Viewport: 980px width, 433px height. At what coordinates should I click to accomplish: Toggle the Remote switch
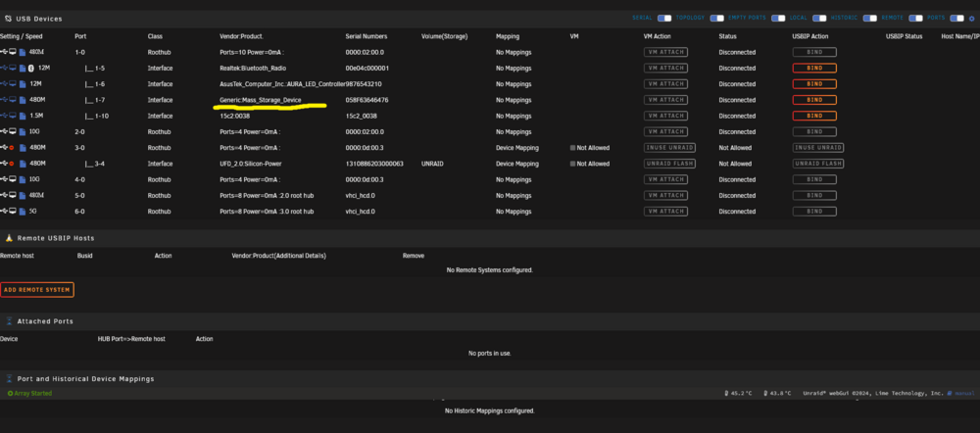[915, 18]
